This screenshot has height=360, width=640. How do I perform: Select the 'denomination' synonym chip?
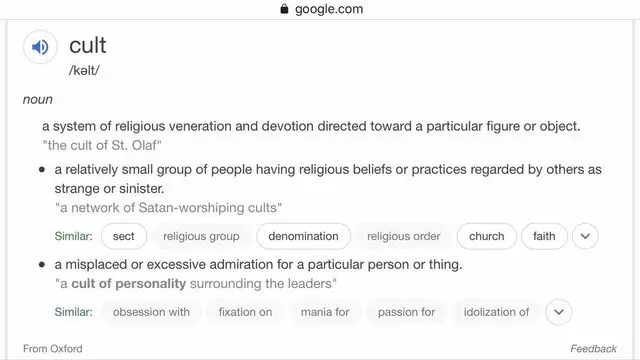(303, 236)
